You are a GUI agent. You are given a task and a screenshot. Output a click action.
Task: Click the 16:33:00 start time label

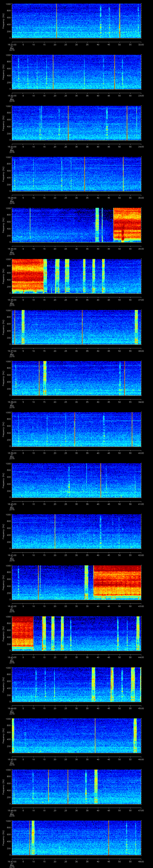pos(12,146)
